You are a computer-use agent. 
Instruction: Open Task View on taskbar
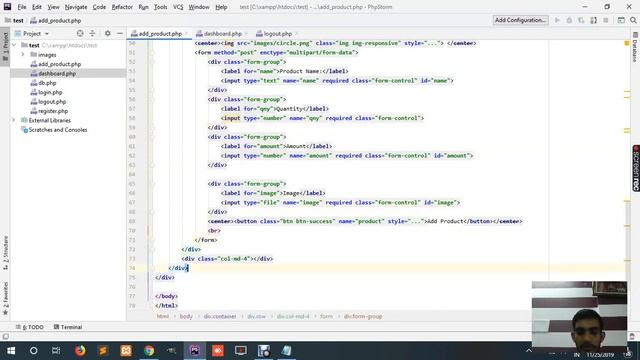pyautogui.click(x=56, y=351)
